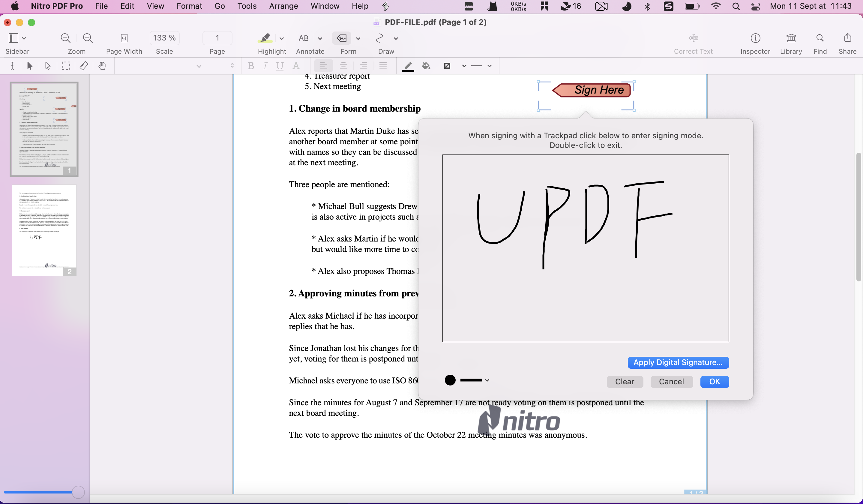The width and height of the screenshot is (863, 504).
Task: Select the black signature ink swatch
Action: point(450,380)
